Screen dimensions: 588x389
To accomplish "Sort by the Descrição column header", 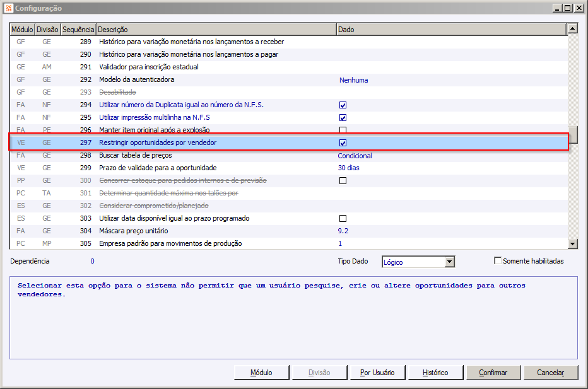I will 216,30.
